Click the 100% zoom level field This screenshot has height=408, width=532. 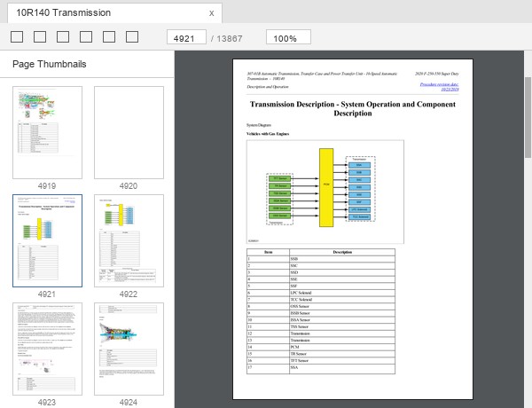(288, 37)
